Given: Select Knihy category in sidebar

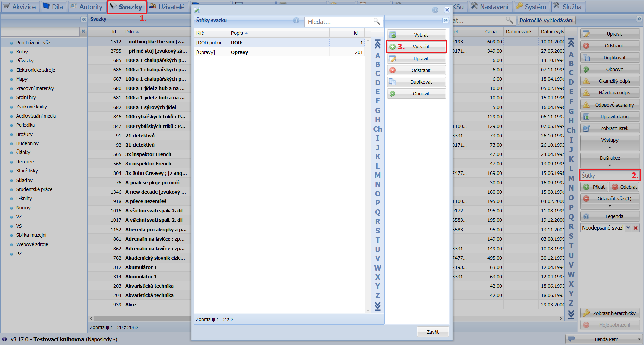Looking at the screenshot, I should [22, 52].
